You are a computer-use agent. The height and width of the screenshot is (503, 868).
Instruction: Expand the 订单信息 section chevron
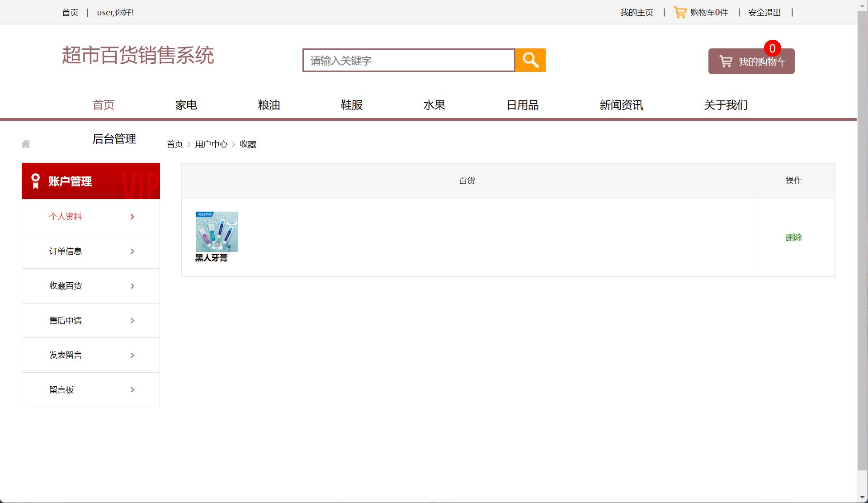[132, 251]
